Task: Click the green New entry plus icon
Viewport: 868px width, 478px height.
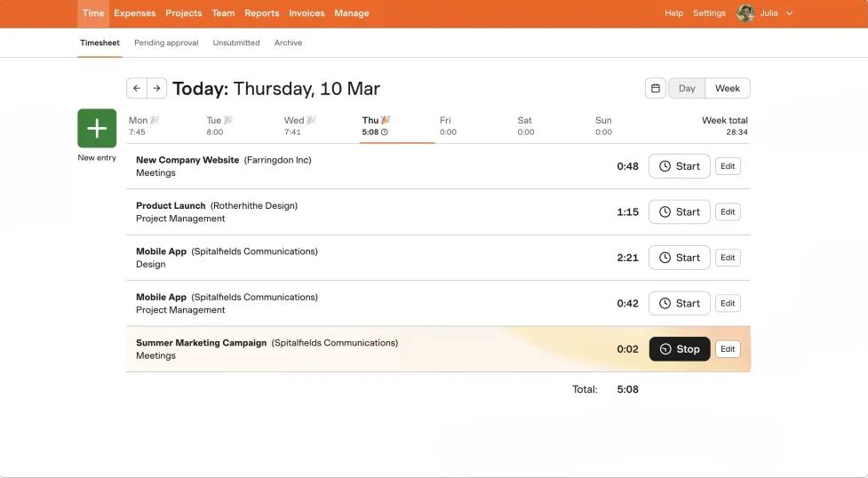Action: click(97, 129)
